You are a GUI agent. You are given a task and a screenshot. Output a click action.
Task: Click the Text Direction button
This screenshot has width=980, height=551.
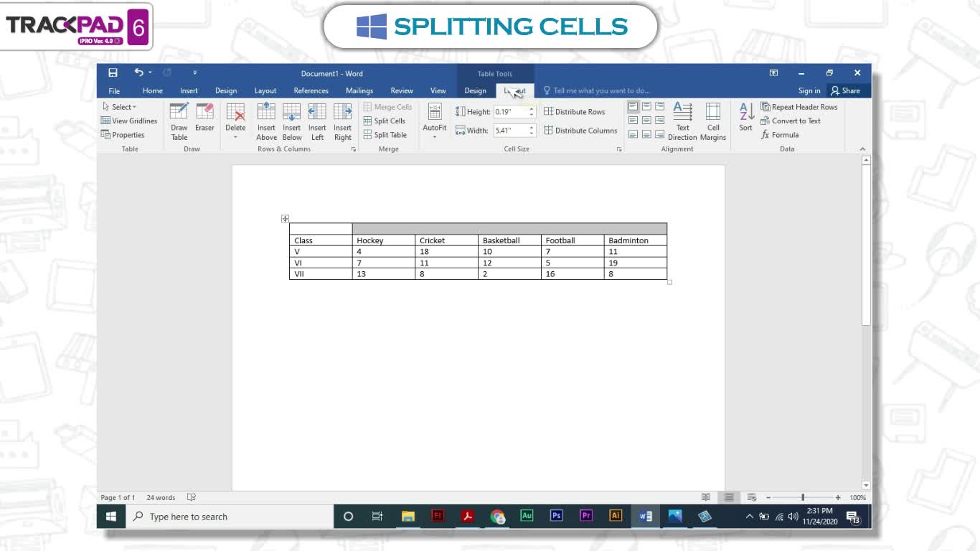682,121
